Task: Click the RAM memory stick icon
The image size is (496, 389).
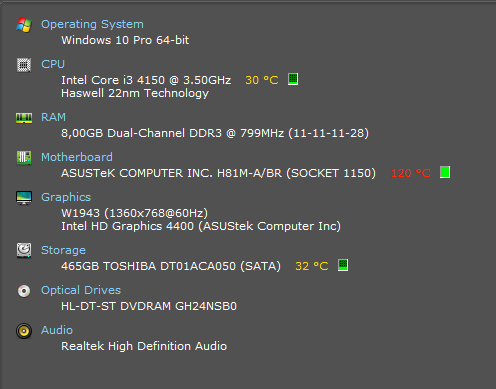Action: (x=24, y=118)
